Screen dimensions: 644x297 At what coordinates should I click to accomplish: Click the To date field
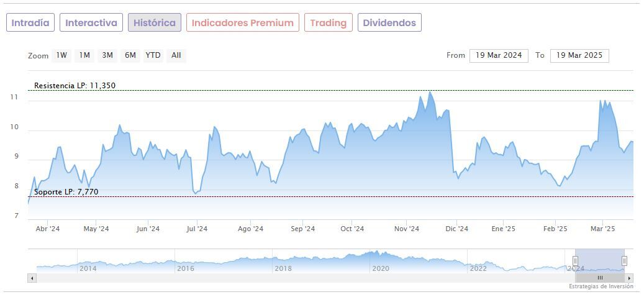(x=579, y=55)
